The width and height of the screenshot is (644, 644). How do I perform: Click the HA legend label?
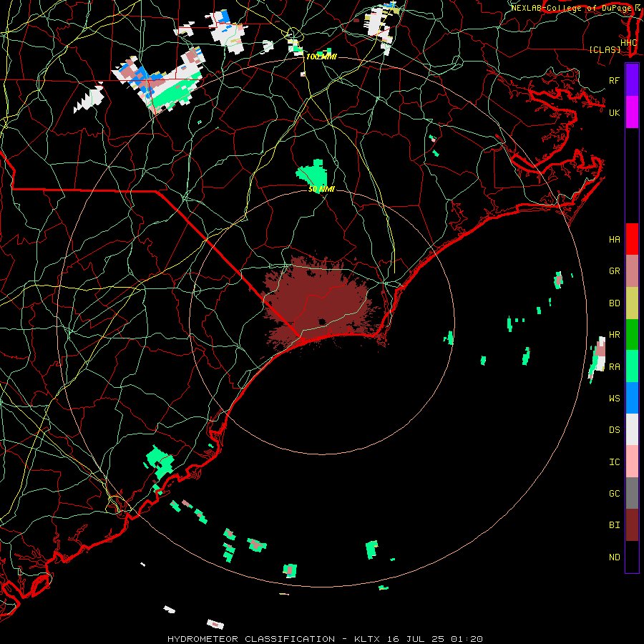point(614,240)
